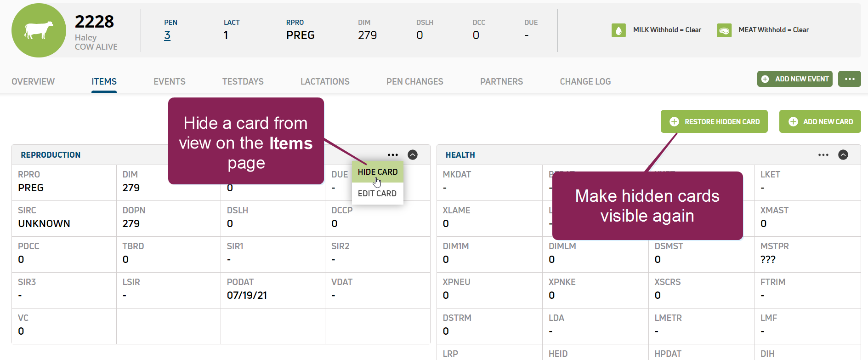This screenshot has width=868, height=360.
Task: Click the green cow avatar icon
Action: coord(39,30)
